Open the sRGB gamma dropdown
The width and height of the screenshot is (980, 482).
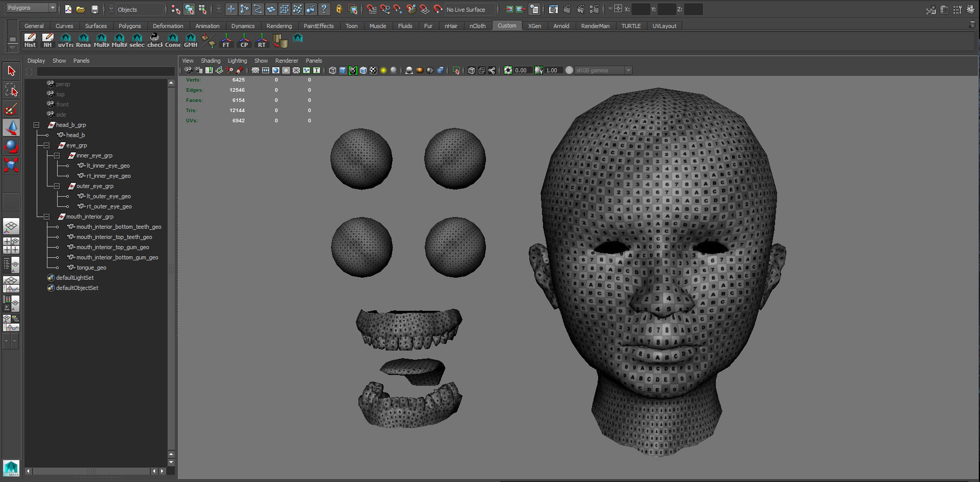[x=603, y=70]
